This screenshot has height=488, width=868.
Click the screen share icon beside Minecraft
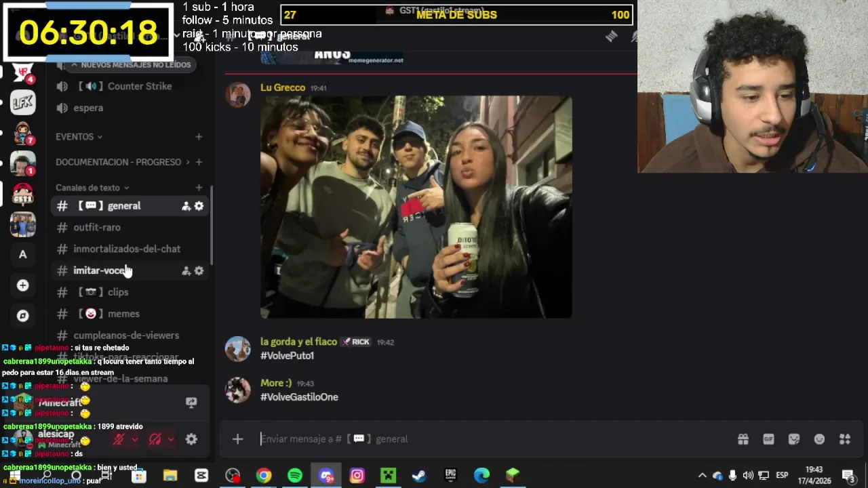(191, 403)
